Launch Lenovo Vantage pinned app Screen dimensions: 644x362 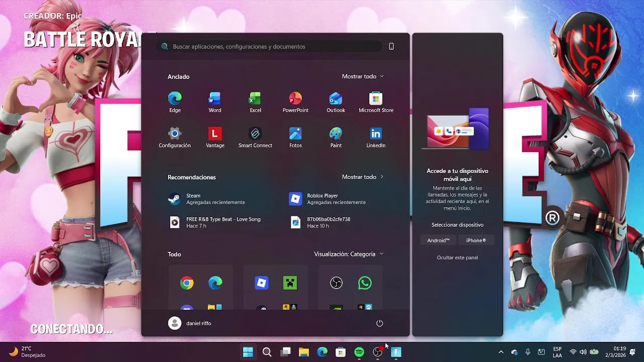[x=215, y=137]
